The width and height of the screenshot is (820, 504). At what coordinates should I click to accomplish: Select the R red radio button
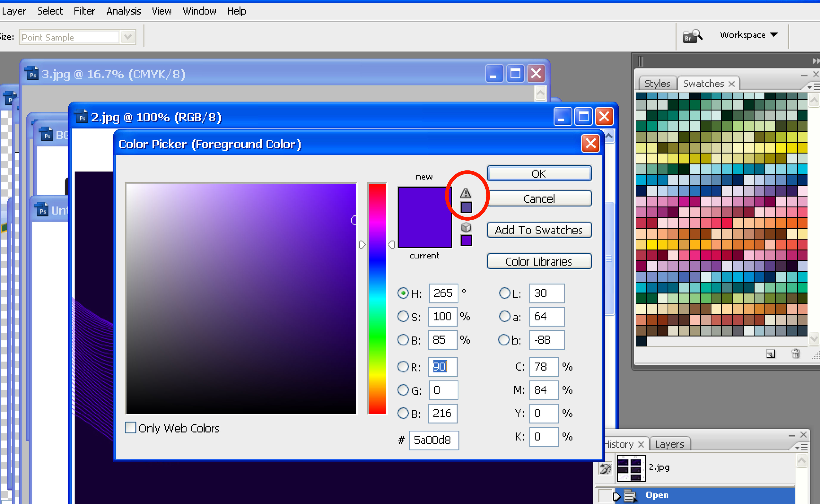[403, 367]
